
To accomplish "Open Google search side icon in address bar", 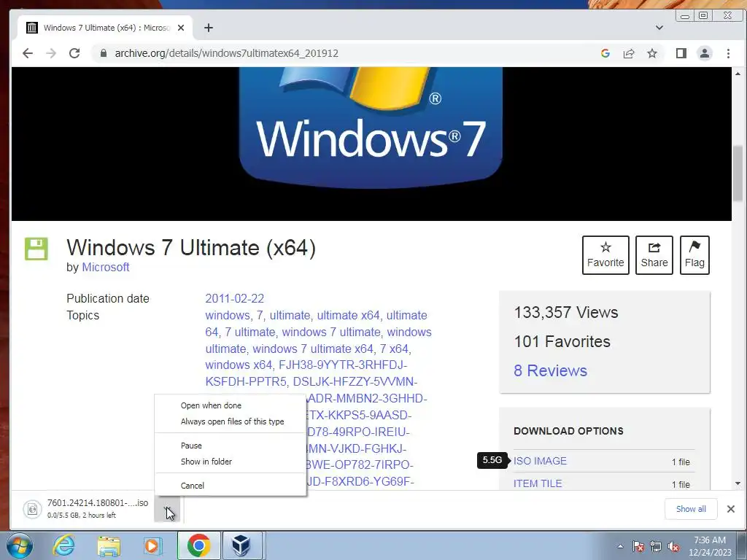I will (605, 53).
